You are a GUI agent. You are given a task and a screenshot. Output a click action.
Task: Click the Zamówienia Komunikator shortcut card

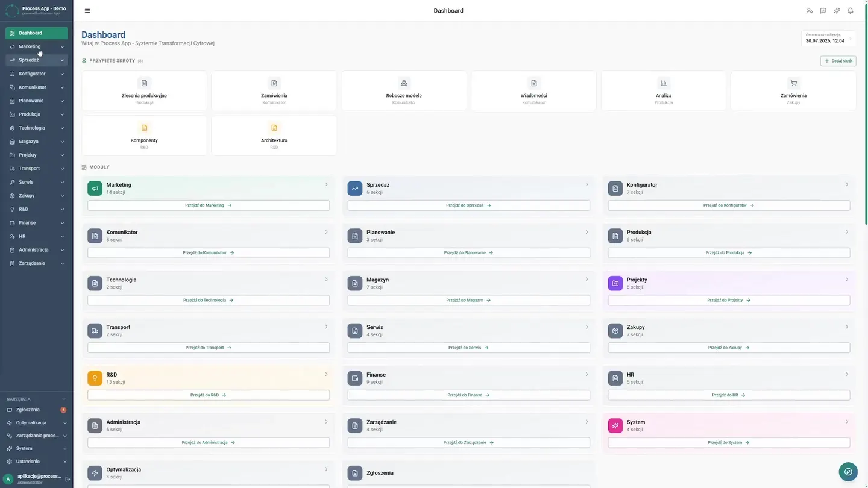click(x=274, y=91)
